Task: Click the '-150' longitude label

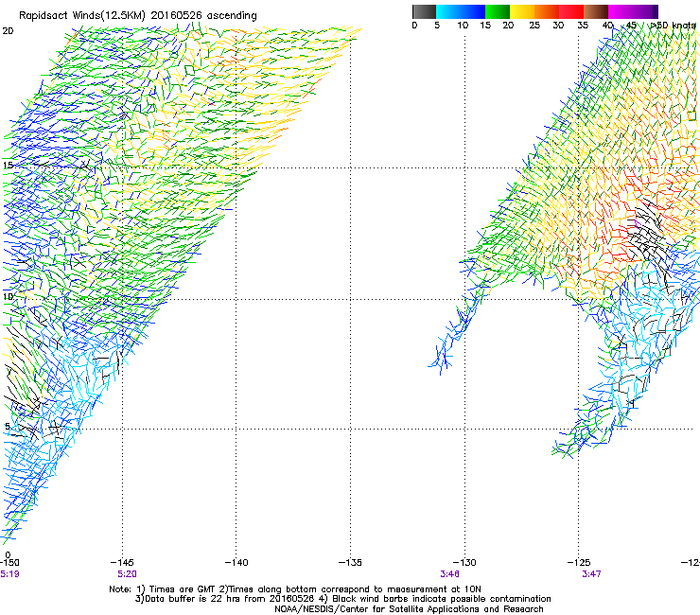Action: tap(9, 562)
